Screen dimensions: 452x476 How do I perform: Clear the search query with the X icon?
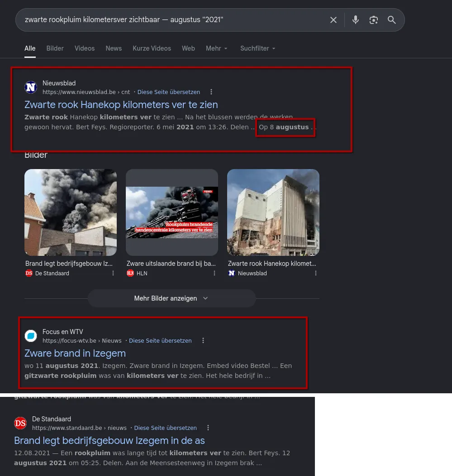333,20
